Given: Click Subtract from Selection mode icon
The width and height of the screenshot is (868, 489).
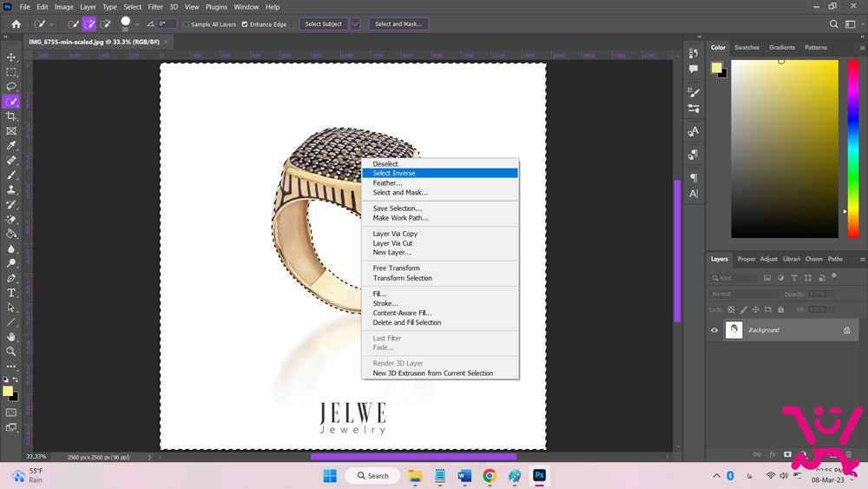Looking at the screenshot, I should [105, 23].
